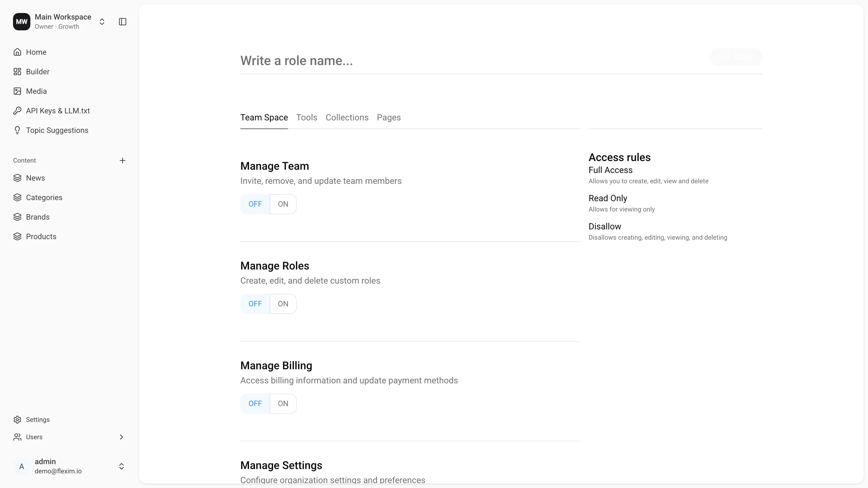
Task: Click the 'Disallow' rule title
Action: 605,227
